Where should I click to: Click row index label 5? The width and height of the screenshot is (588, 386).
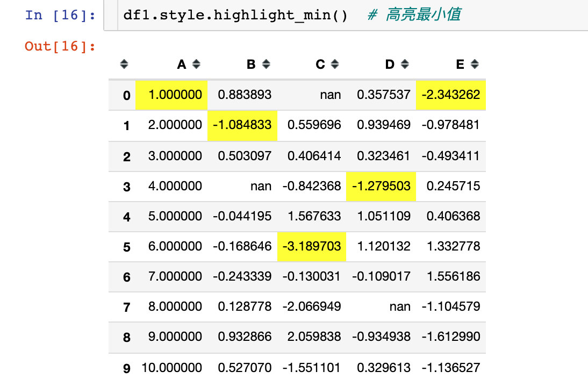point(127,247)
